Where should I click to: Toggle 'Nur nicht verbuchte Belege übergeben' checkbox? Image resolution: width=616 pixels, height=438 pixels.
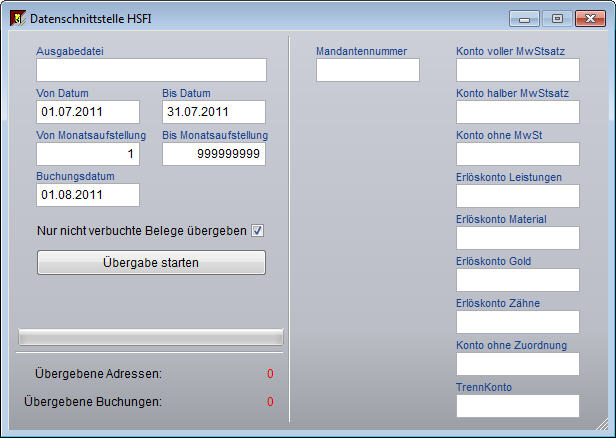(x=257, y=231)
